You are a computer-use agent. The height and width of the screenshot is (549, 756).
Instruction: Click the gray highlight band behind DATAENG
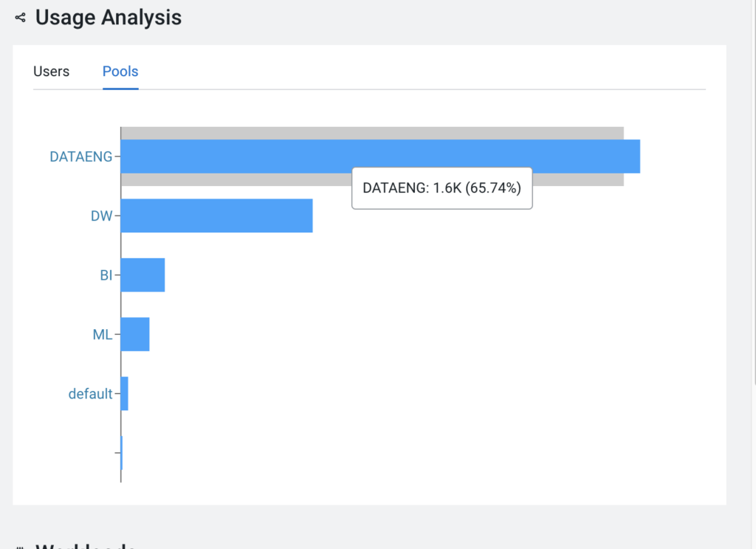pos(369,133)
